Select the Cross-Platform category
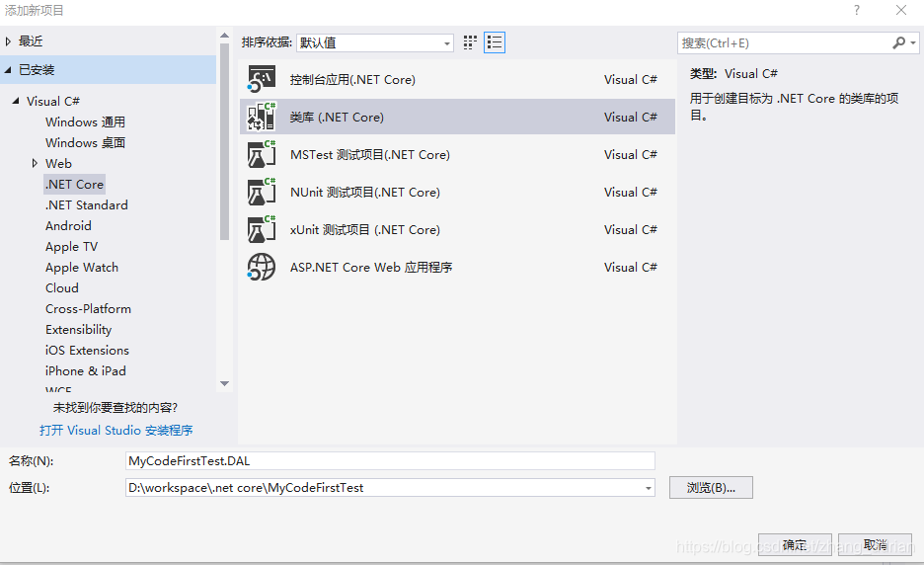The image size is (924, 565). (x=89, y=308)
